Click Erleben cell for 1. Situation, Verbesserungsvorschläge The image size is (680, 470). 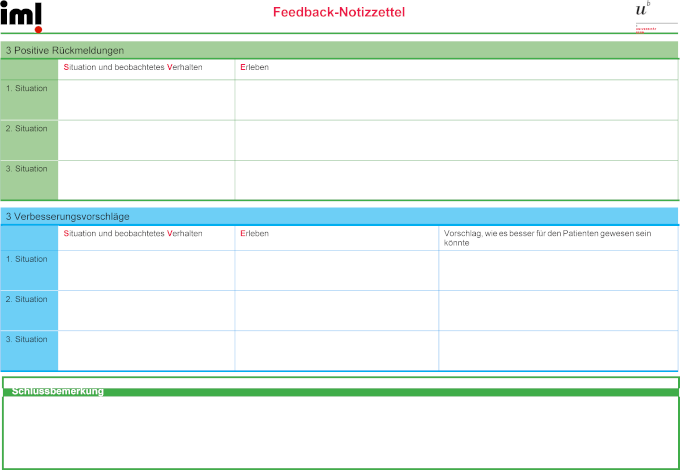337,271
